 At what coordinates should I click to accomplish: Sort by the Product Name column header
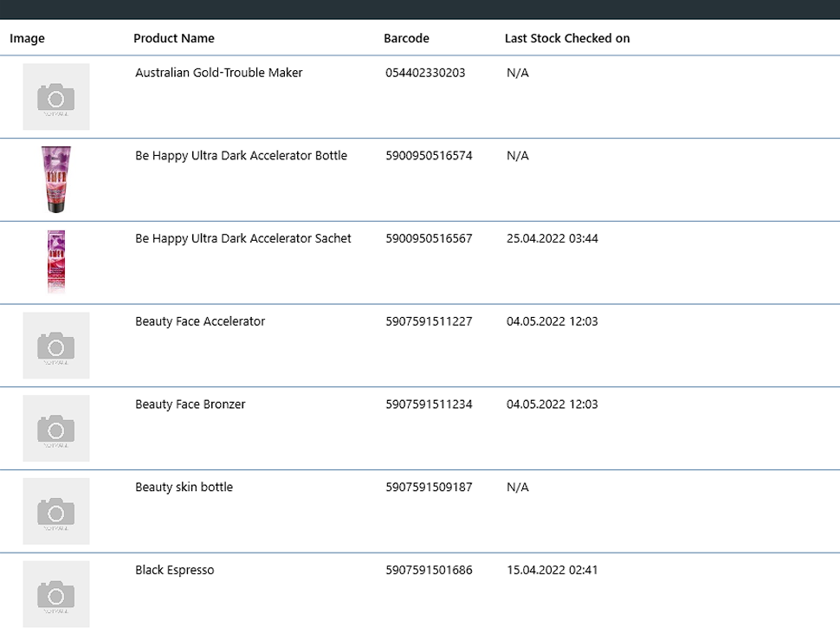(173, 39)
